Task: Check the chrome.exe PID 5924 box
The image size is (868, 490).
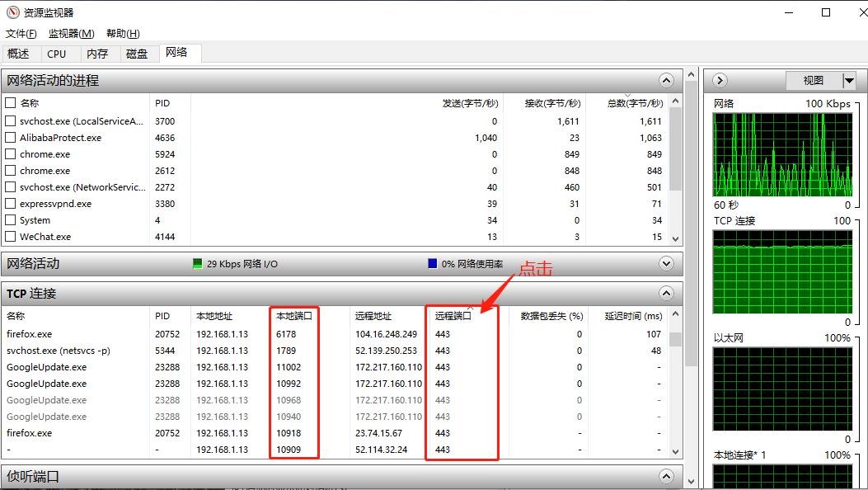Action: (10, 154)
